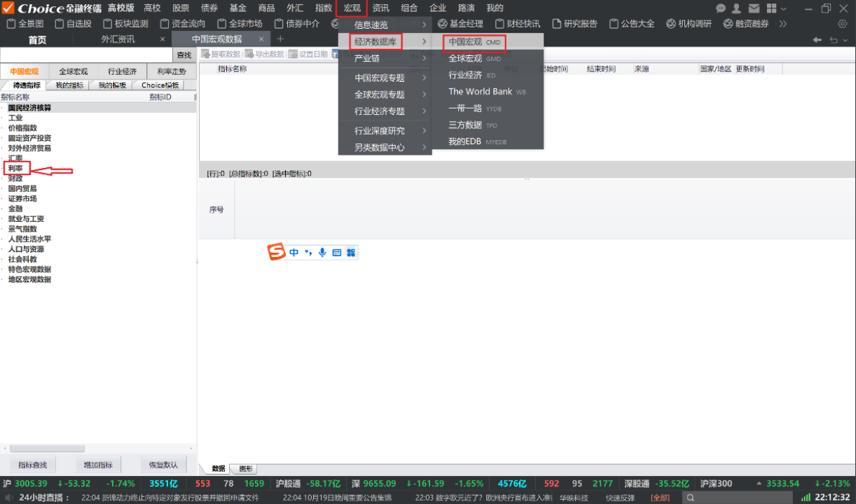Open the 宏观 top menu
856x504 pixels.
[x=352, y=8]
